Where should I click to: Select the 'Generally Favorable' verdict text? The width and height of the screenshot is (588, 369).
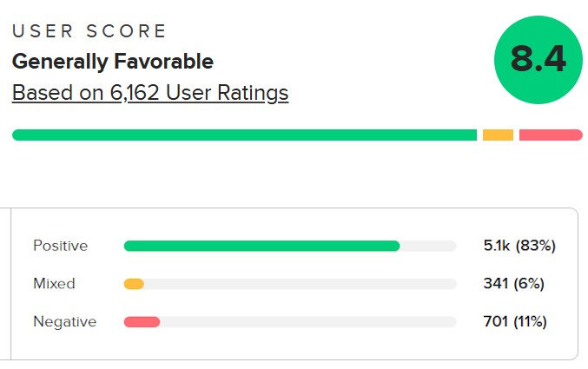tap(112, 62)
